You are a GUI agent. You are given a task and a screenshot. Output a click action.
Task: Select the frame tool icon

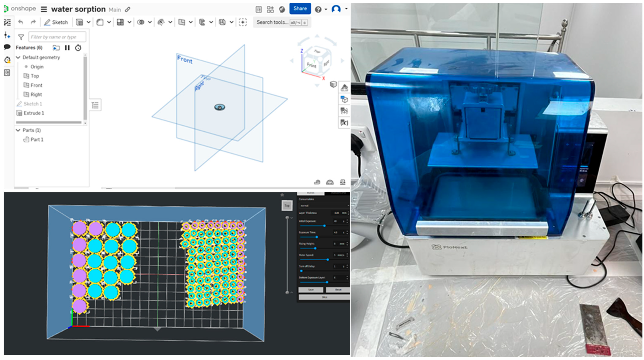click(222, 22)
